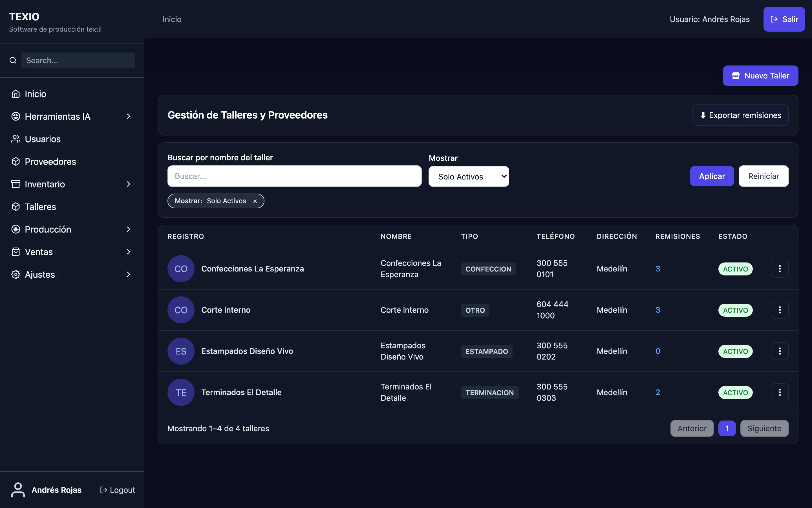This screenshot has height=508, width=812.
Task: Apply filters with the Aplicar button
Action: (x=712, y=176)
